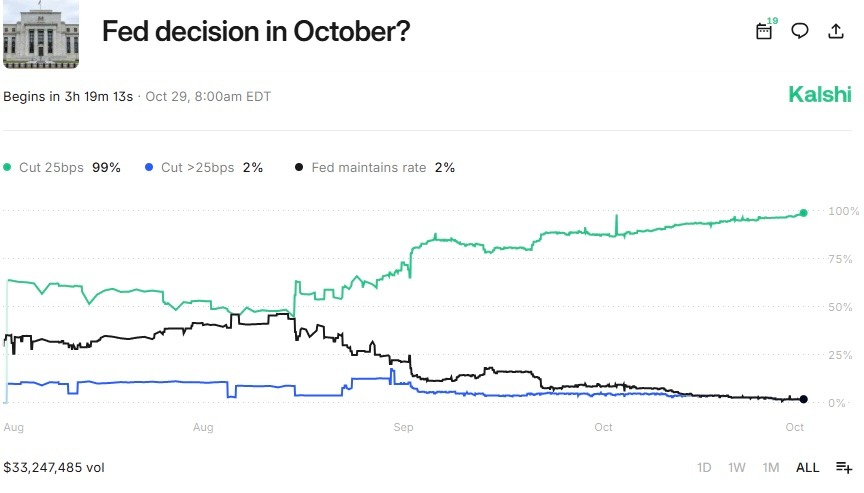Click the Fed decision in October title
Viewport: 864px width, 493px height.
[256, 32]
